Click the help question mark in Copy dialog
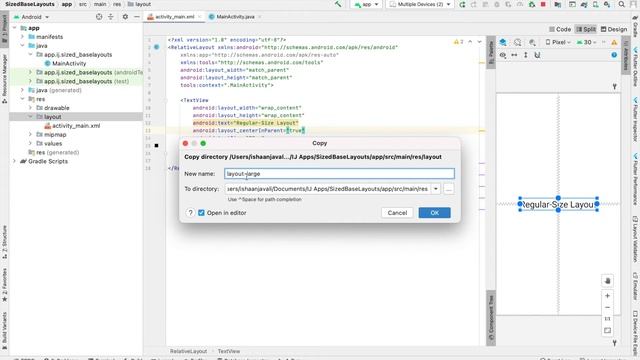 click(x=190, y=213)
